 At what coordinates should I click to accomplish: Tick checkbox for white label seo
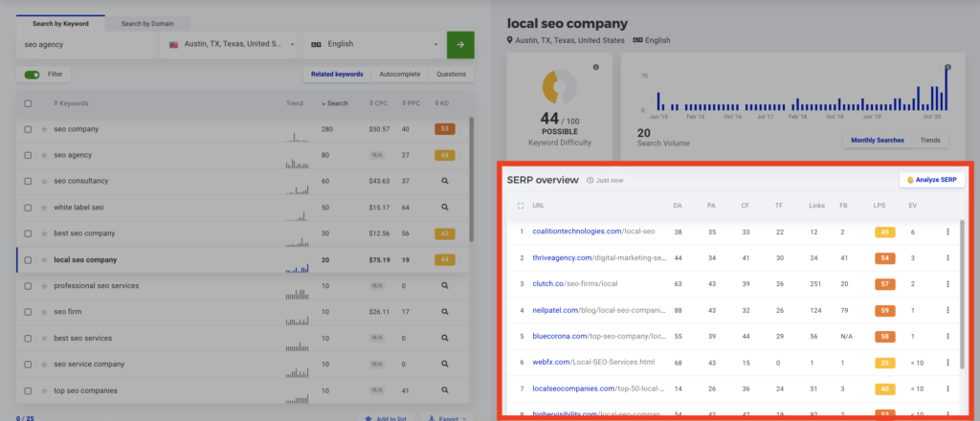(28, 208)
